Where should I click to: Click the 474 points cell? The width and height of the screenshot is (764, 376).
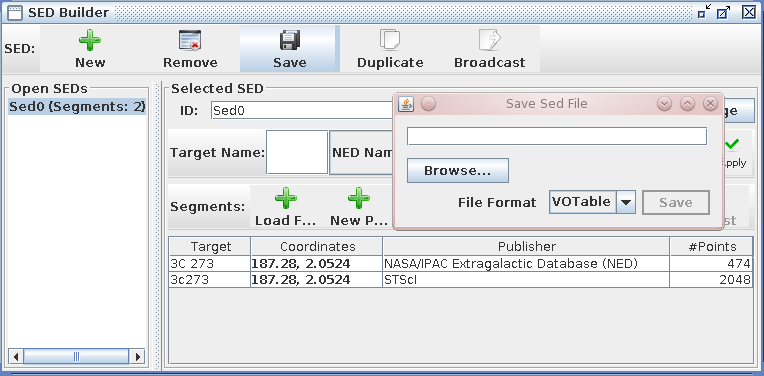pyautogui.click(x=711, y=264)
